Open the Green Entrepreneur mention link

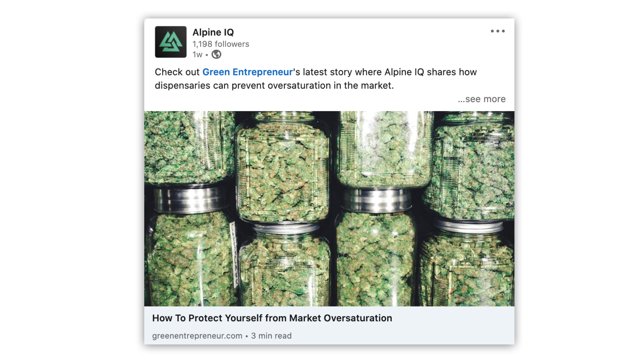coord(248,72)
